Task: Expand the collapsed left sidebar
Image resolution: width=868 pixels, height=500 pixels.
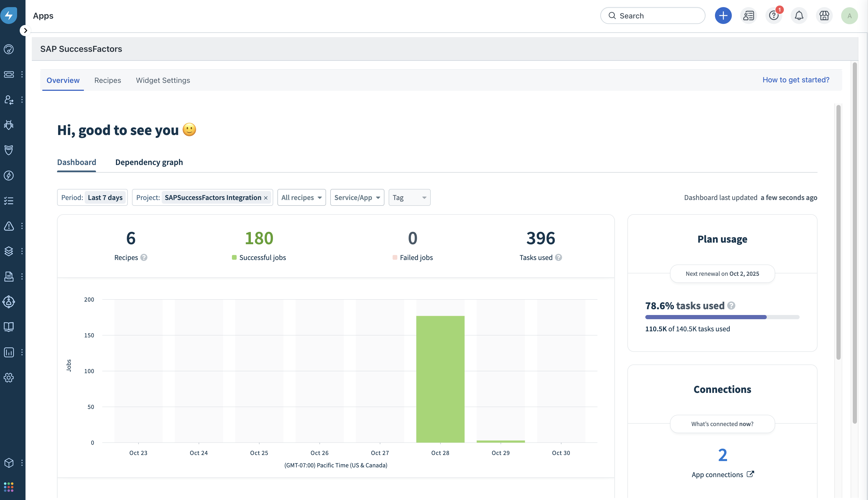Action: [25, 31]
